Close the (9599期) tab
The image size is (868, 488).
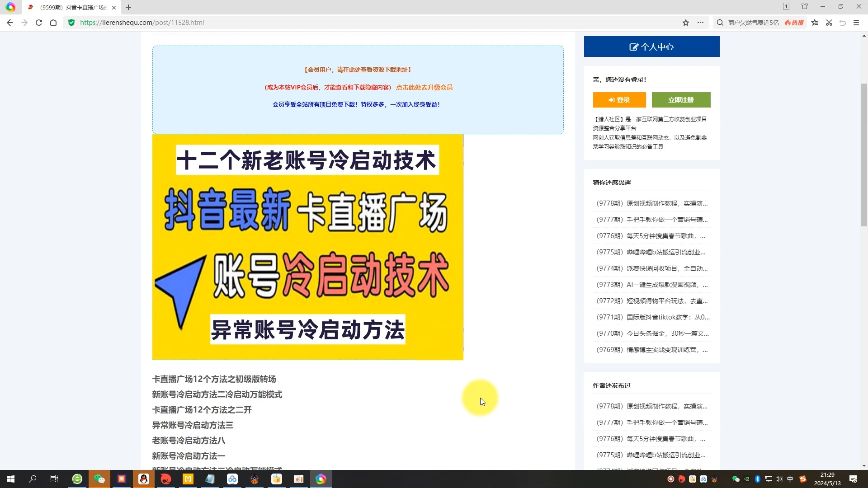[114, 7]
